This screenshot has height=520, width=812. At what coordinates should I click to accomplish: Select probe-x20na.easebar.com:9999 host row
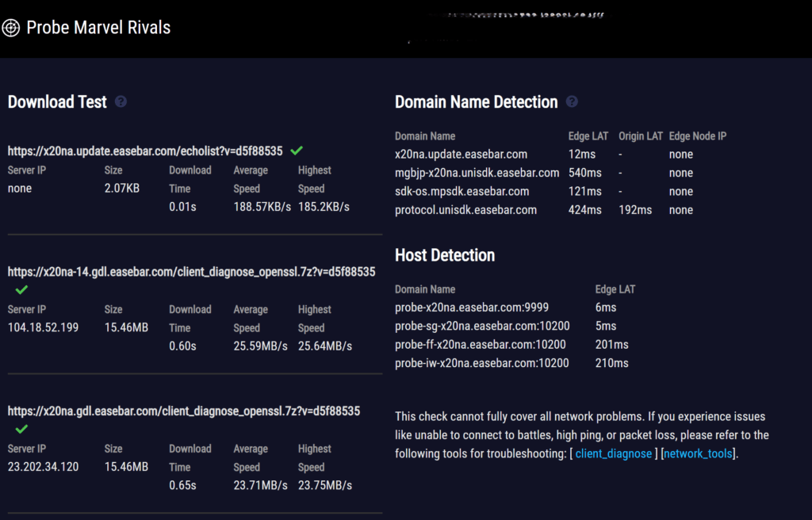click(472, 308)
